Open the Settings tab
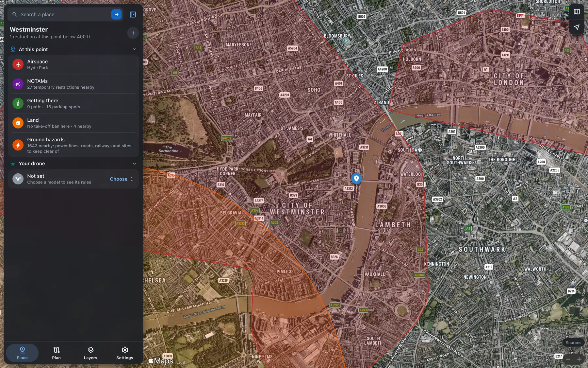This screenshot has width=588, height=368. [125, 353]
